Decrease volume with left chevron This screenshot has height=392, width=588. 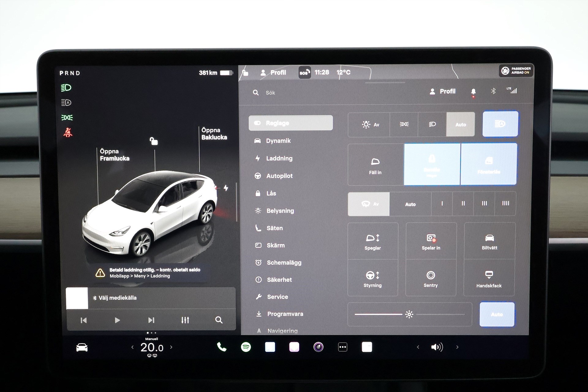[418, 347]
